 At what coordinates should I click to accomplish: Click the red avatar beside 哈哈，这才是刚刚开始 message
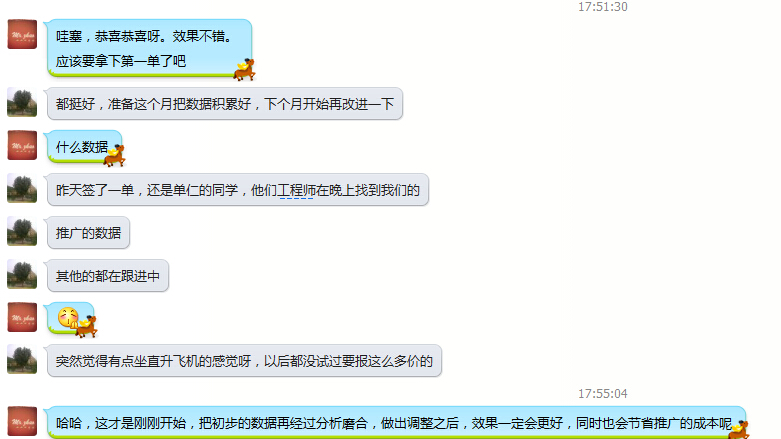(x=22, y=421)
